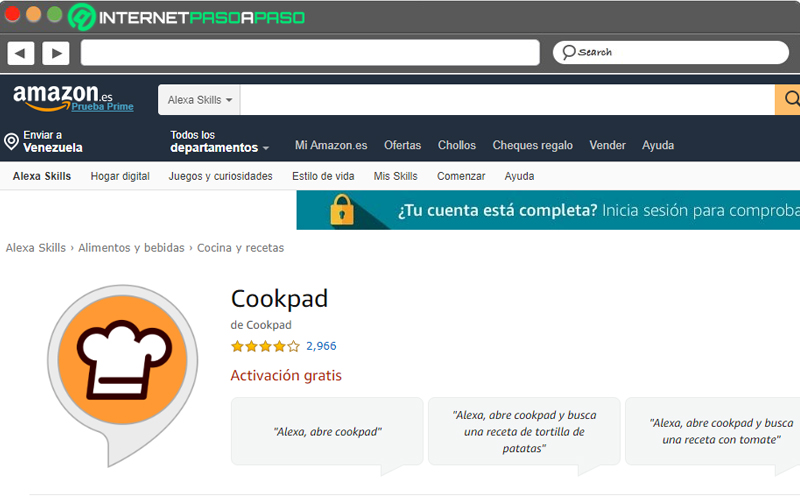Click the de Cookpad developer text
This screenshot has width=800, height=500.
tap(261, 325)
